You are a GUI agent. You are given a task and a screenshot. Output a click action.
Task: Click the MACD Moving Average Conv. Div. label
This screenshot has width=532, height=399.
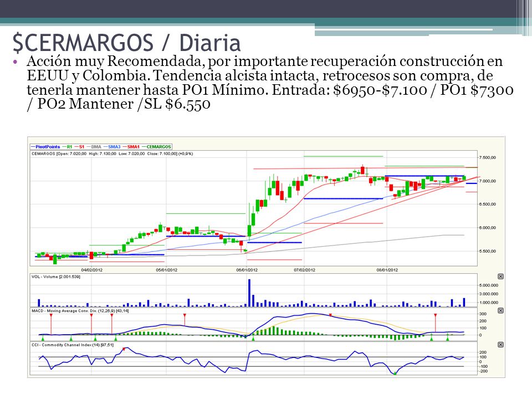tap(80, 311)
